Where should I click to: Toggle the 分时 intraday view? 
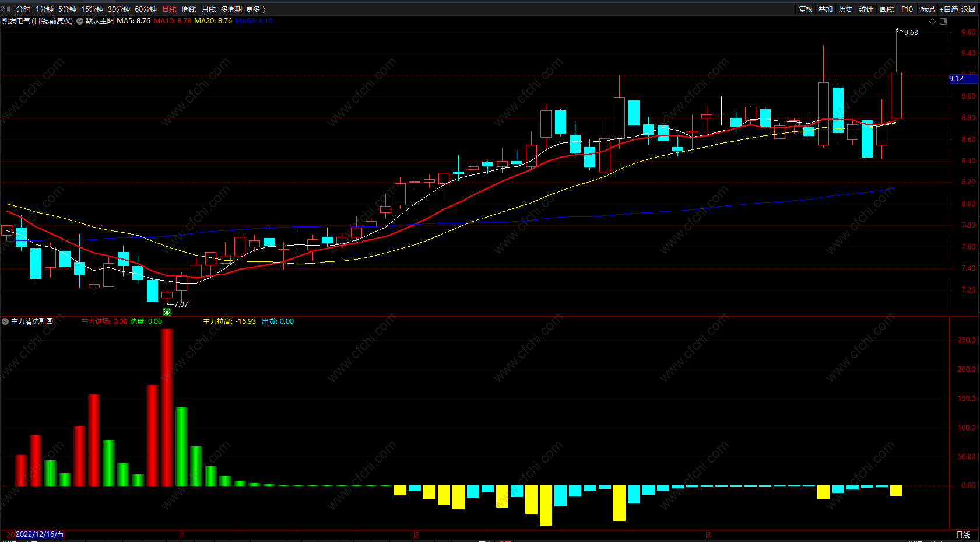[23, 9]
